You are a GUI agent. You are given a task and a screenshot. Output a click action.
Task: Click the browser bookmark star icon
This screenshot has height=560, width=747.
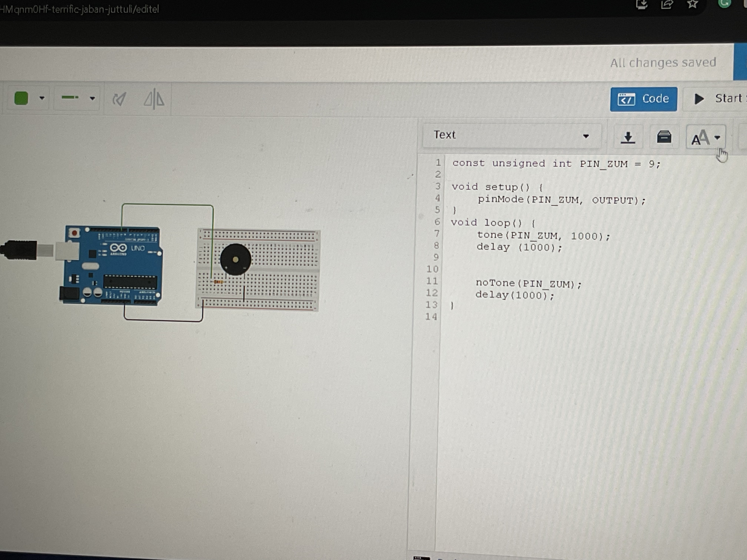pos(692,4)
